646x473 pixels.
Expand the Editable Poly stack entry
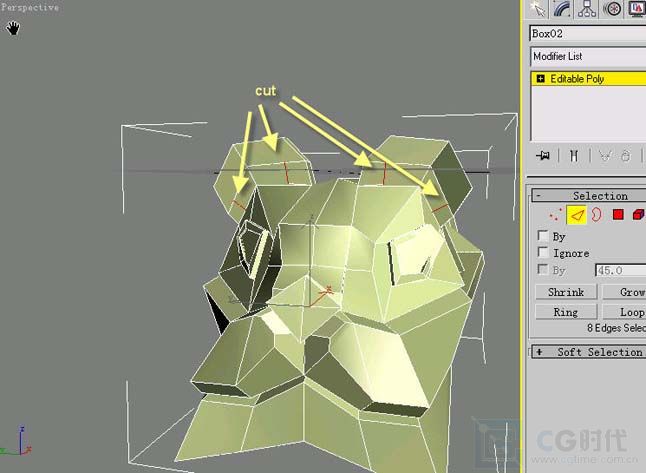pos(541,78)
